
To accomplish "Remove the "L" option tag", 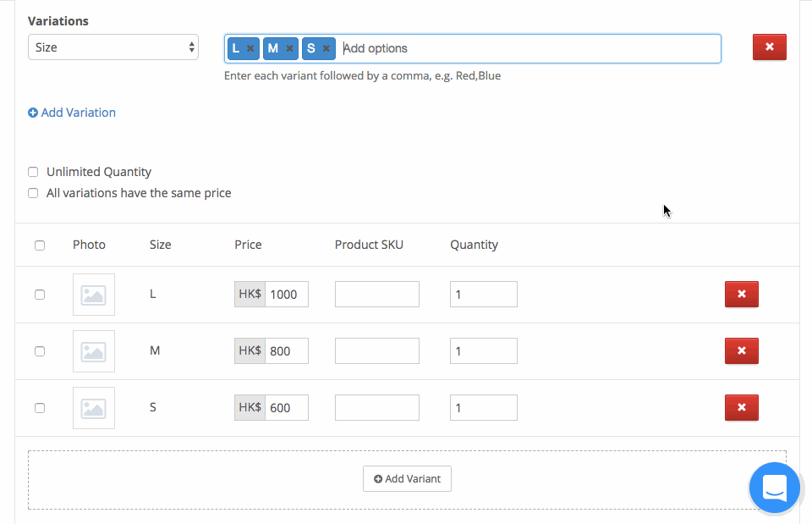I will coord(250,48).
